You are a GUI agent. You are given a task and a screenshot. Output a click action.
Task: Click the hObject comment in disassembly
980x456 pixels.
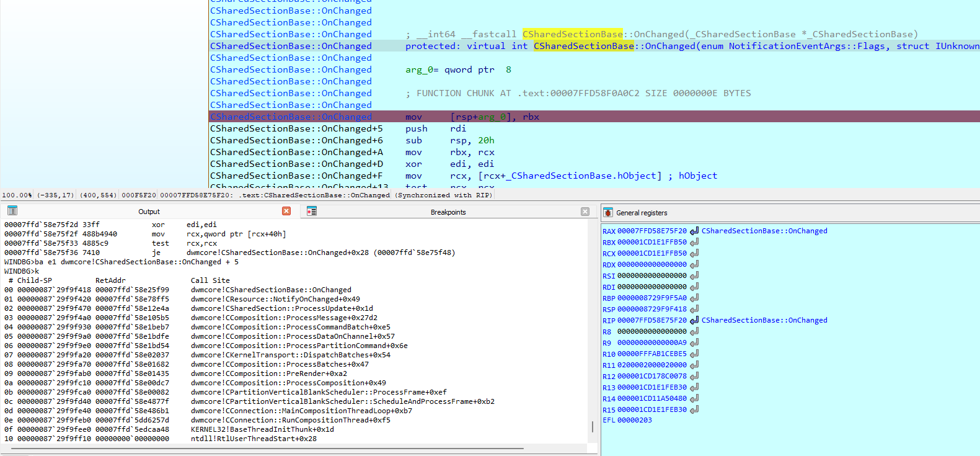692,176
